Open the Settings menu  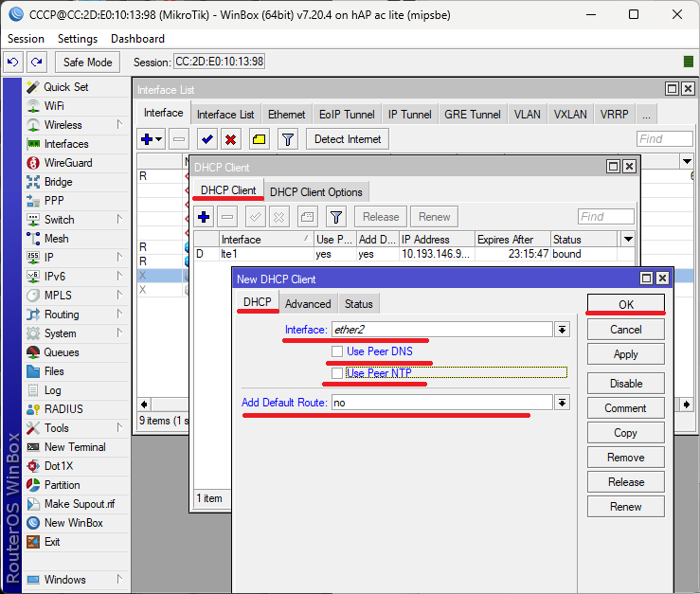click(77, 39)
